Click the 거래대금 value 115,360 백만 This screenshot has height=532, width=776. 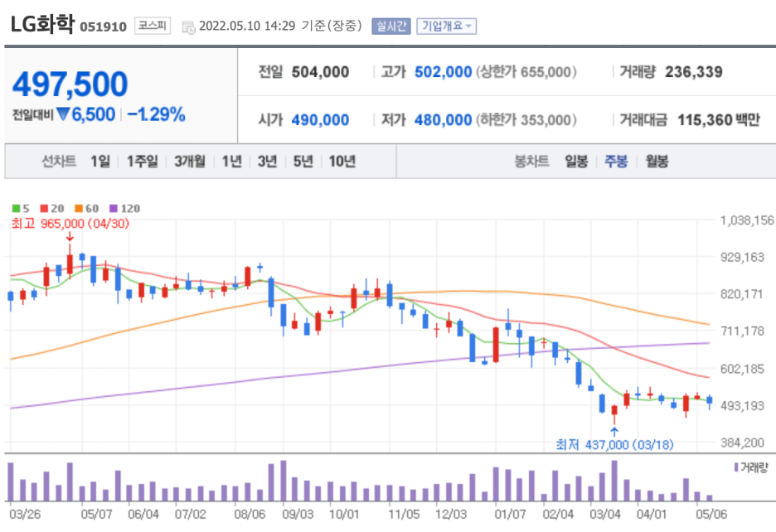[x=718, y=120]
